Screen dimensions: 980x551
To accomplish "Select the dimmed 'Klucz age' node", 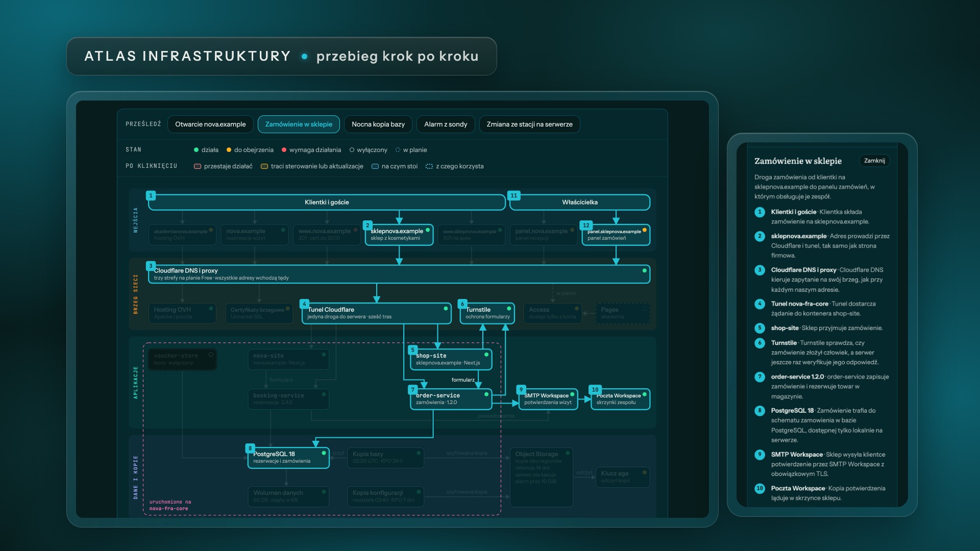I will point(623,477).
